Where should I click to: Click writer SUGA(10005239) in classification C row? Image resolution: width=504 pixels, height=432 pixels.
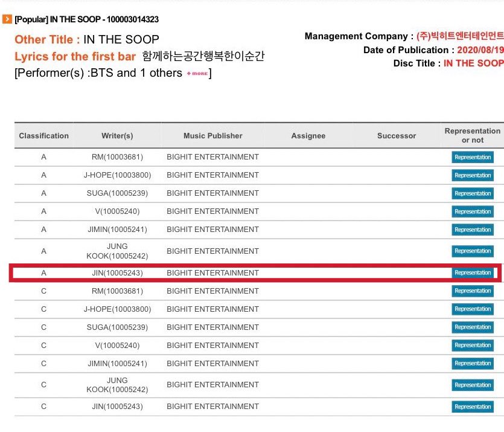[x=117, y=327]
